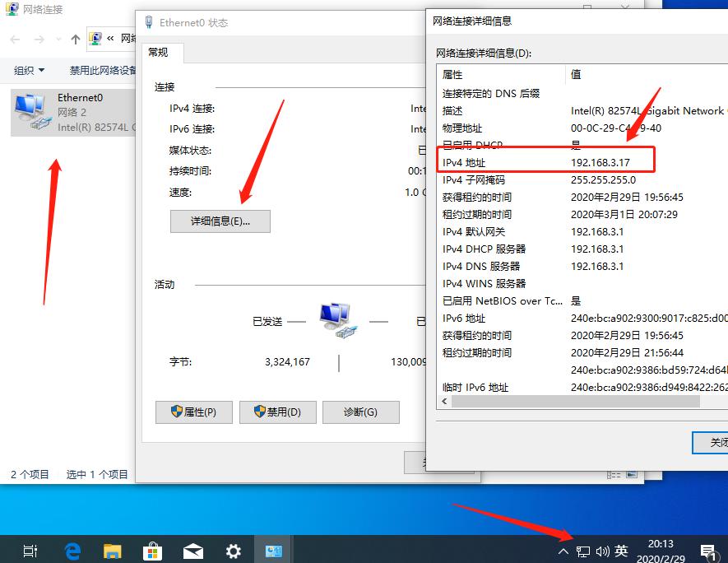Click the horizontal scrollbar in details dialog

(x=576, y=401)
